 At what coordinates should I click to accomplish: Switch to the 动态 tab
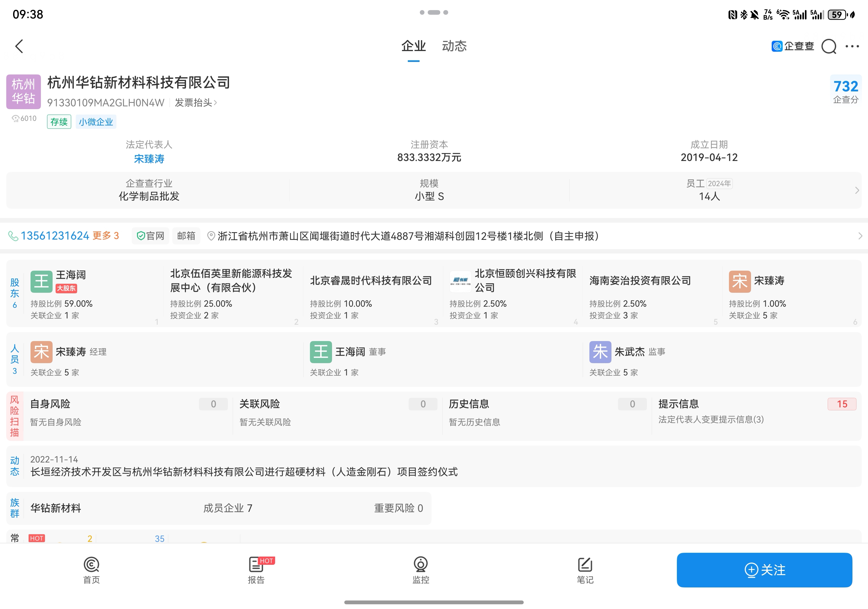(454, 46)
